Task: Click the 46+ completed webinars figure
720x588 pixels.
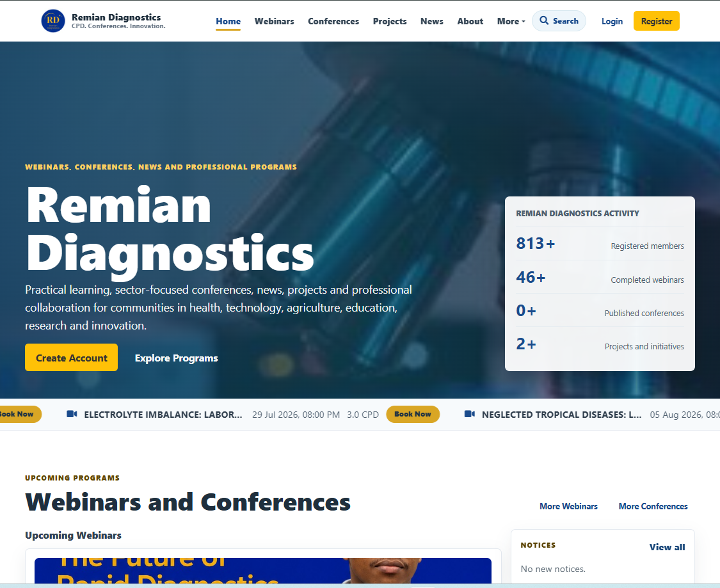Action: (x=531, y=277)
